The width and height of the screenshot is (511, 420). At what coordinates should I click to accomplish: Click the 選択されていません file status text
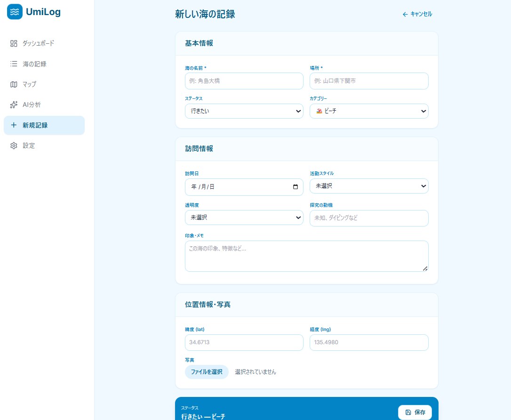pos(255,372)
